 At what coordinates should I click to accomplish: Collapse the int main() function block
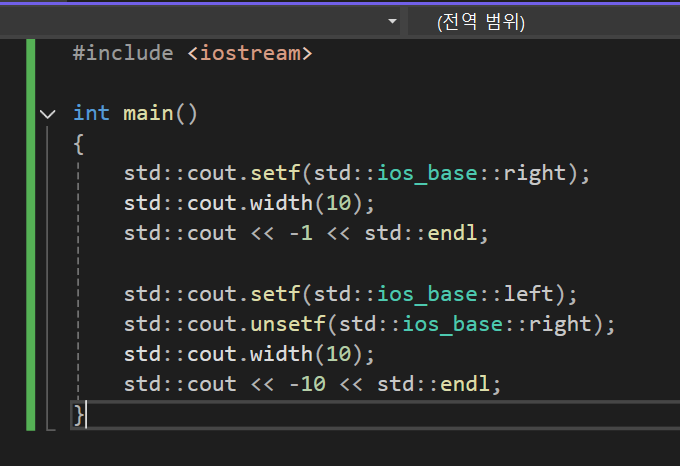tap(48, 114)
